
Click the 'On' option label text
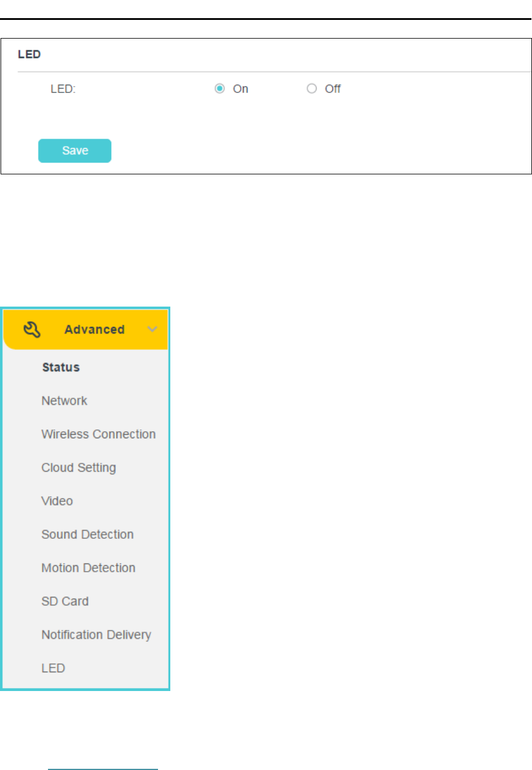click(x=241, y=89)
